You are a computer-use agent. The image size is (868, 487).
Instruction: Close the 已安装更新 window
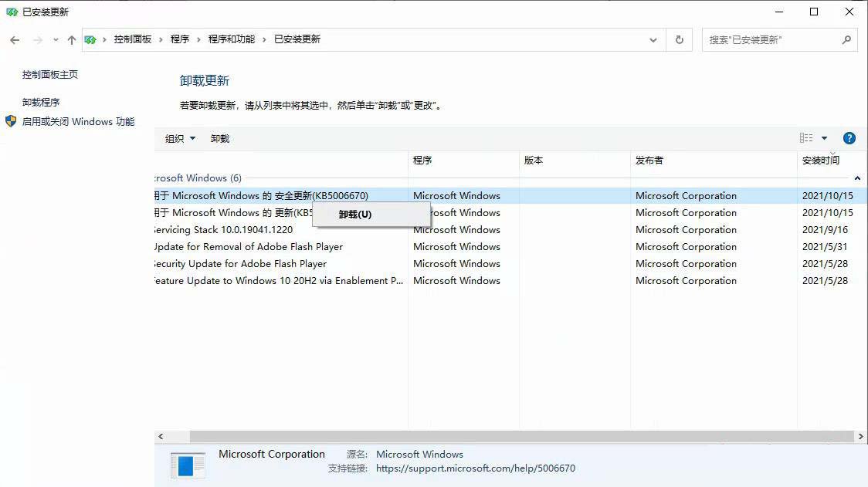pyautogui.click(x=849, y=12)
